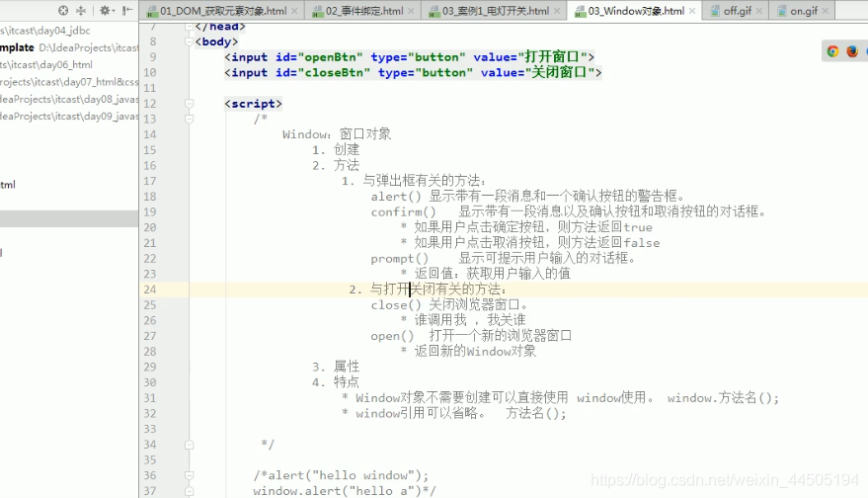868x498 pixels.
Task: Close the off.gif tab
Action: pos(759,11)
